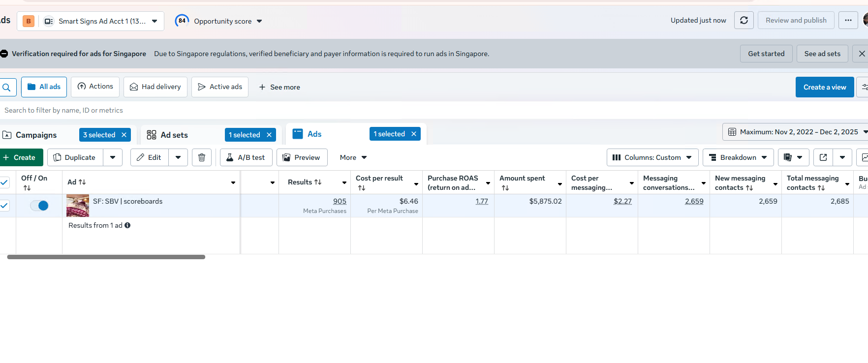868x363 pixels.
Task: Click the search filter input field
Action: [197, 110]
